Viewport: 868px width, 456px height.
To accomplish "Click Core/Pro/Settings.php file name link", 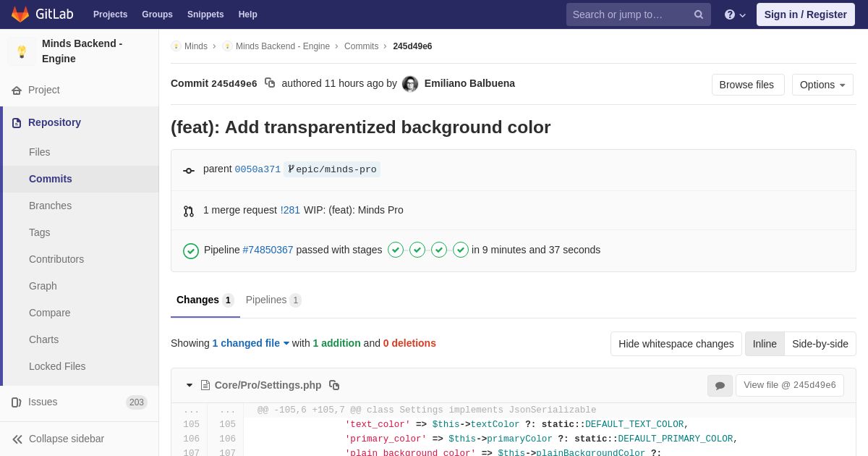I will (268, 385).
